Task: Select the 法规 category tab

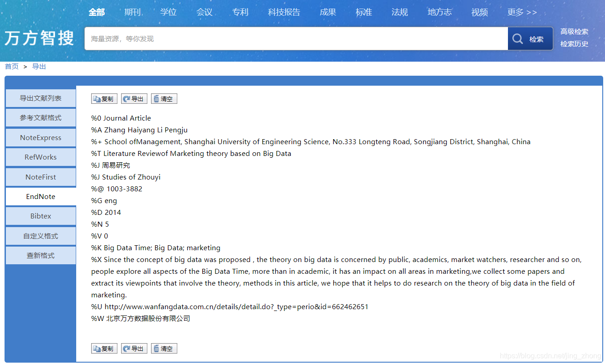Action: (x=400, y=12)
